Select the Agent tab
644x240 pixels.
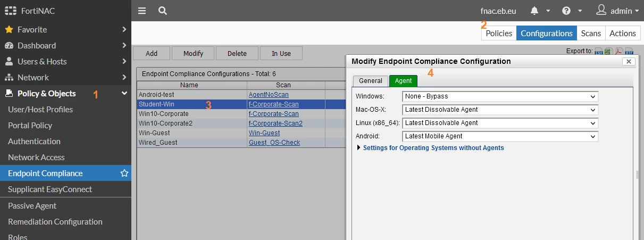click(403, 81)
